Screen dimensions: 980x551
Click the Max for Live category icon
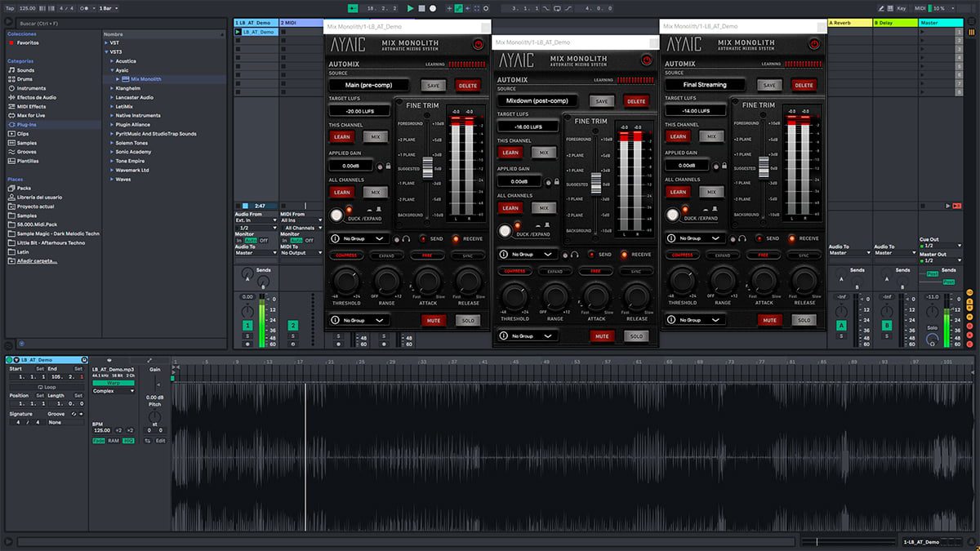(11, 115)
